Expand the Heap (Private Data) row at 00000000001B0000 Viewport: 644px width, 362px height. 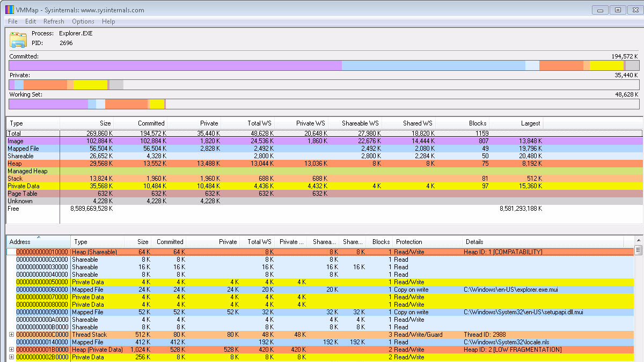12,350
